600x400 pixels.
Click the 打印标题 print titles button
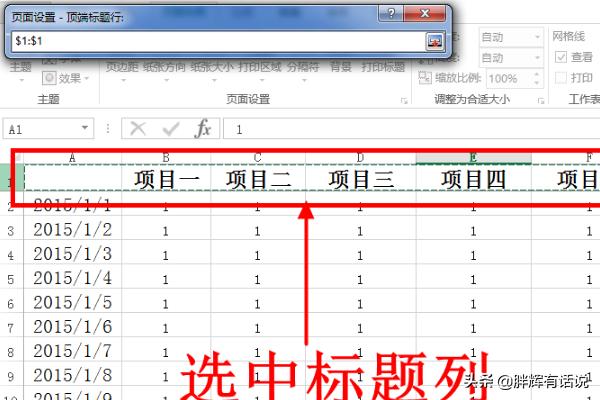point(383,67)
